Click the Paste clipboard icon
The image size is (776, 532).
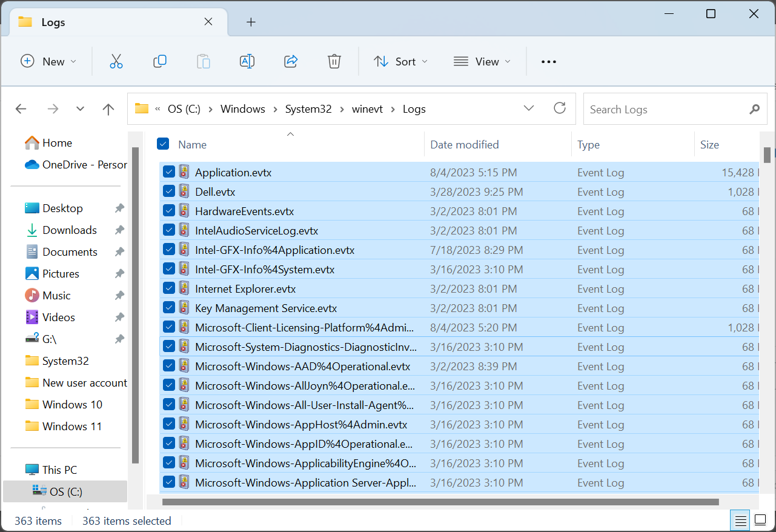click(x=204, y=61)
